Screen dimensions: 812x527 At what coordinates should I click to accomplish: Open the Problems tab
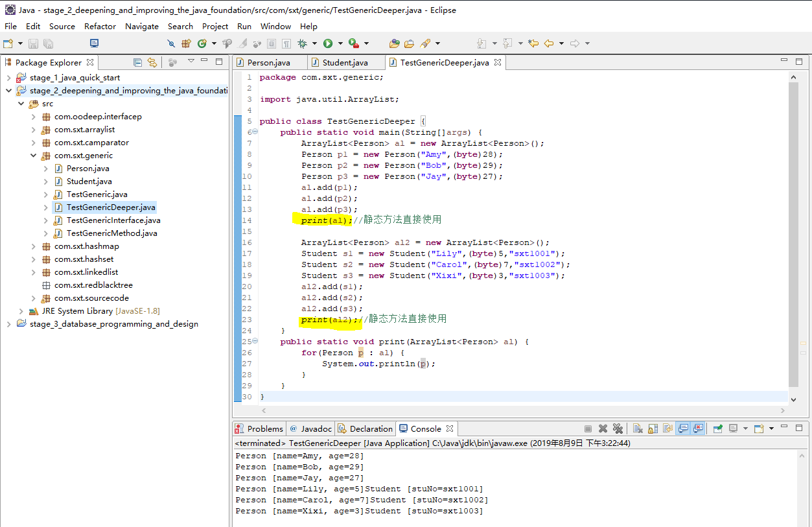point(259,428)
